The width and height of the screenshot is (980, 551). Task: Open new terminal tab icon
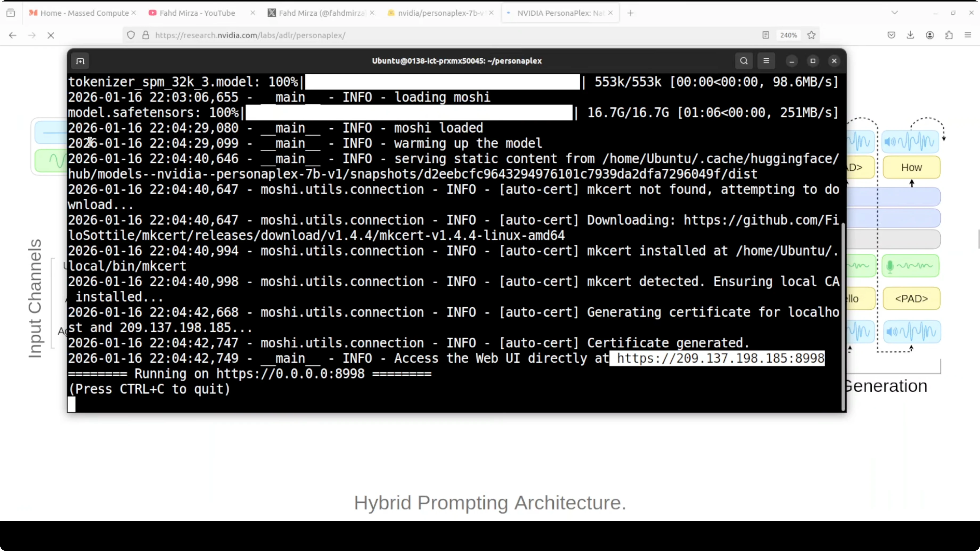click(x=80, y=61)
